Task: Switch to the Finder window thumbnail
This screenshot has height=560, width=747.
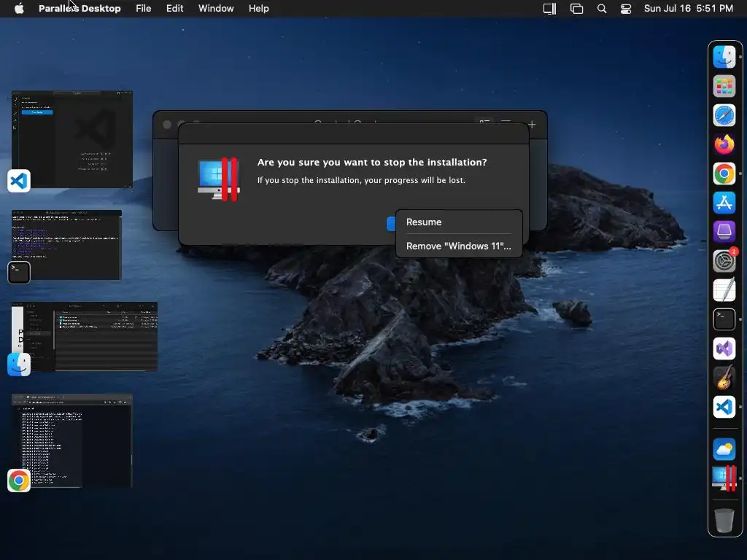Action: [x=85, y=336]
